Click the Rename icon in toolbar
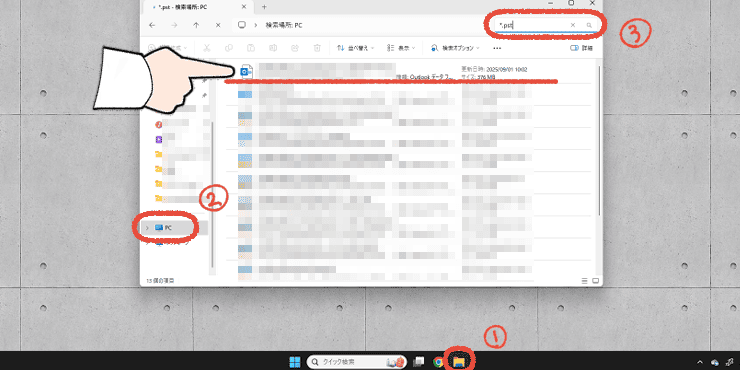Viewport: 740px width, 370px height. (273, 48)
